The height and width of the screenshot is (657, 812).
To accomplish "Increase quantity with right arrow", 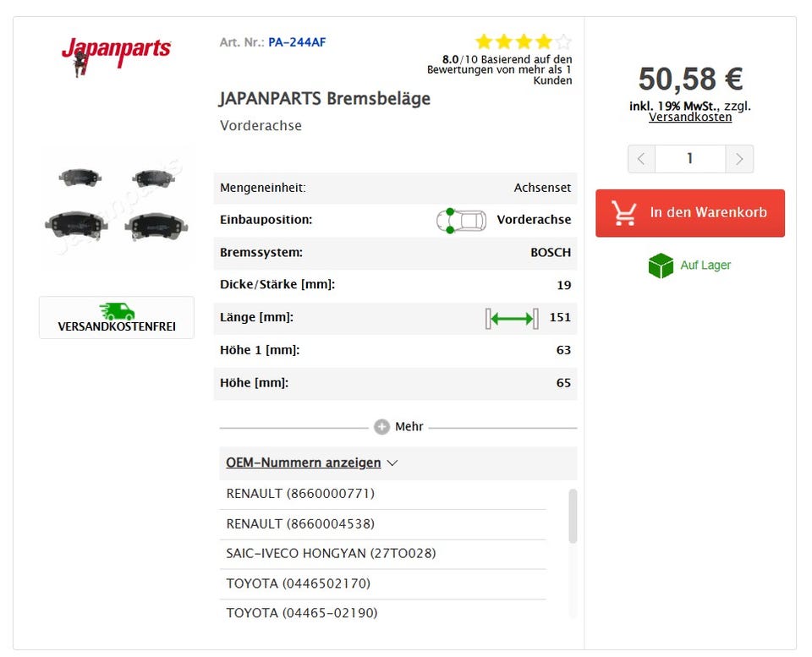I will [x=739, y=159].
